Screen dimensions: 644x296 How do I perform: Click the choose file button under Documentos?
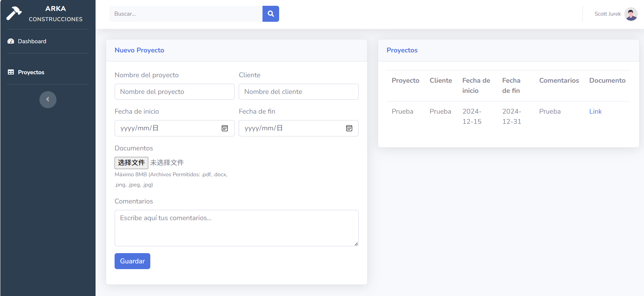coord(131,163)
